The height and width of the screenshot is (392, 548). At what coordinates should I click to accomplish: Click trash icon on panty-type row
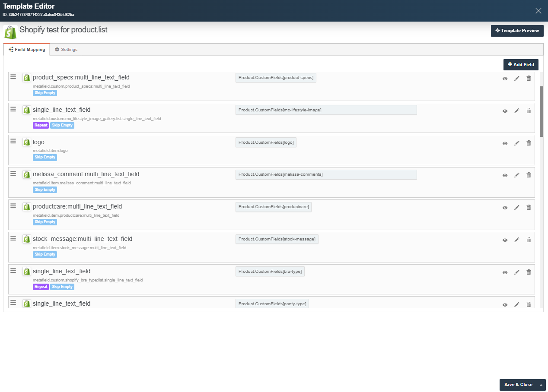tap(529, 305)
